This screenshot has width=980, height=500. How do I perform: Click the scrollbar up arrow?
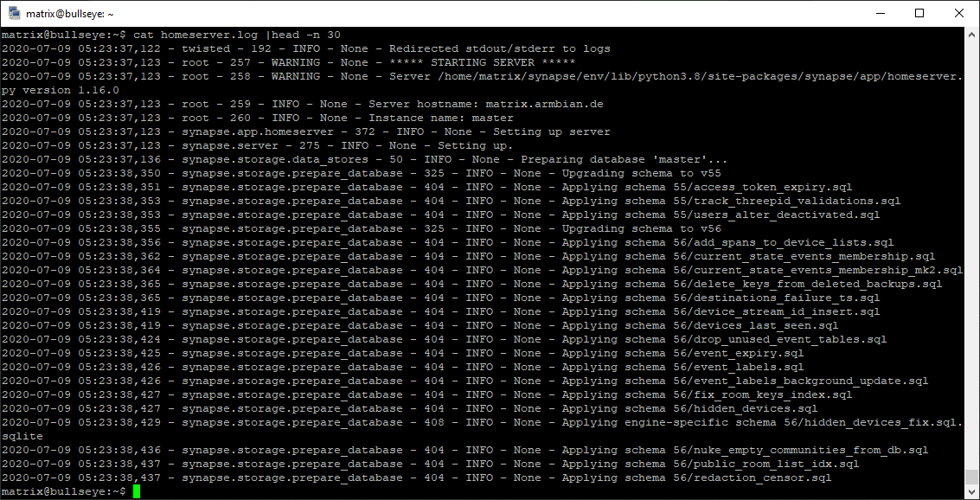pyautogui.click(x=972, y=35)
